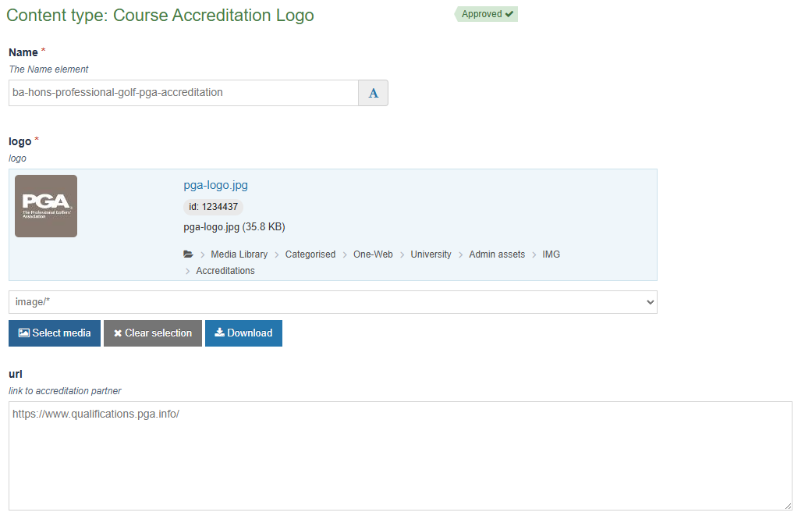Click the Accreditations path entry
The width and height of the screenshot is (812, 523).
[225, 271]
